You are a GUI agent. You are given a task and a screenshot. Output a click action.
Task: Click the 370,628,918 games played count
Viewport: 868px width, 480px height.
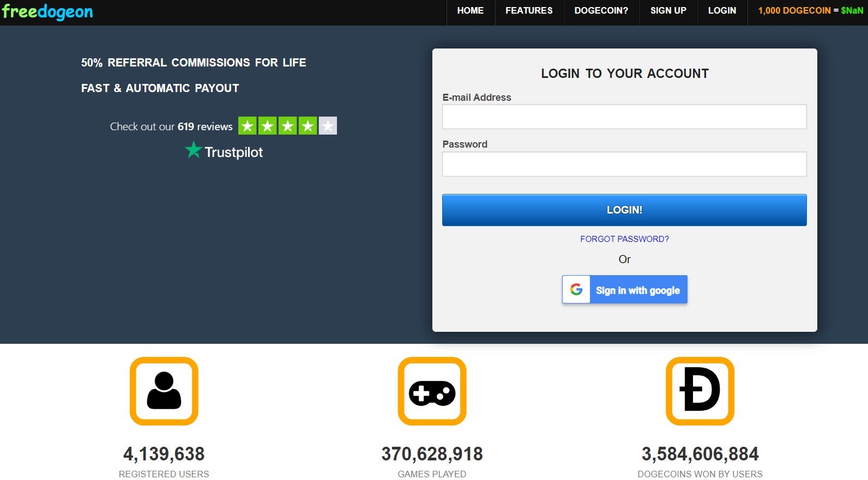432,454
